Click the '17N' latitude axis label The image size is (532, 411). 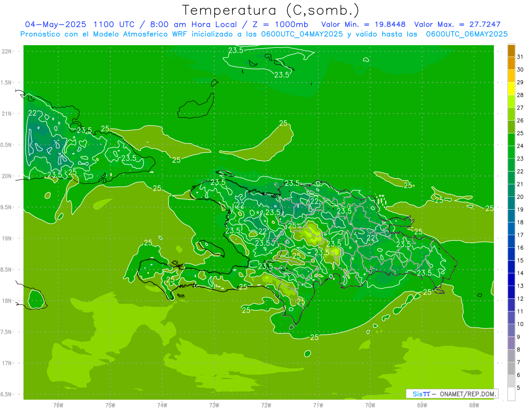[7, 363]
